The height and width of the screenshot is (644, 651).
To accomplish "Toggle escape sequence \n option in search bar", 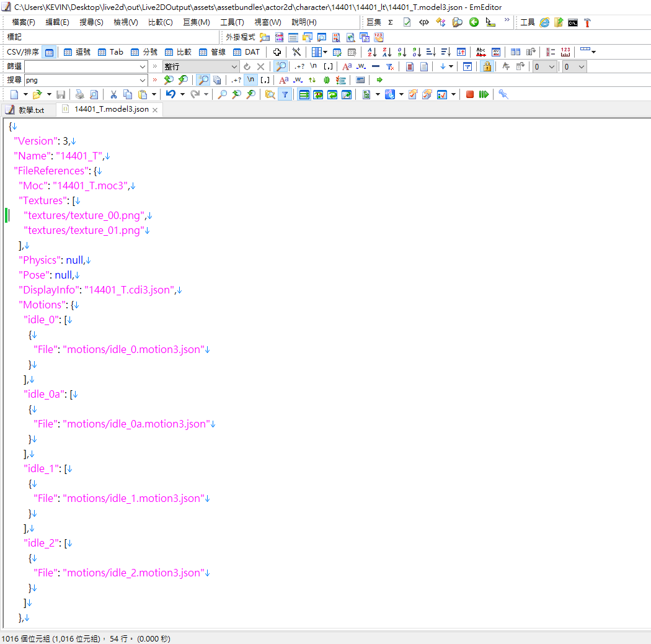I will pos(251,80).
